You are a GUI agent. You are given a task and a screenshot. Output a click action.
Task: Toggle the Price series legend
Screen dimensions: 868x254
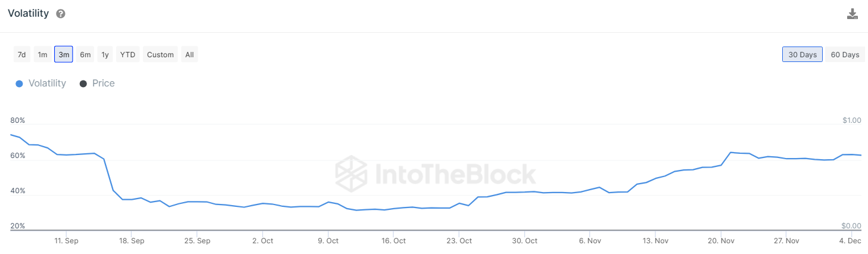tap(103, 83)
